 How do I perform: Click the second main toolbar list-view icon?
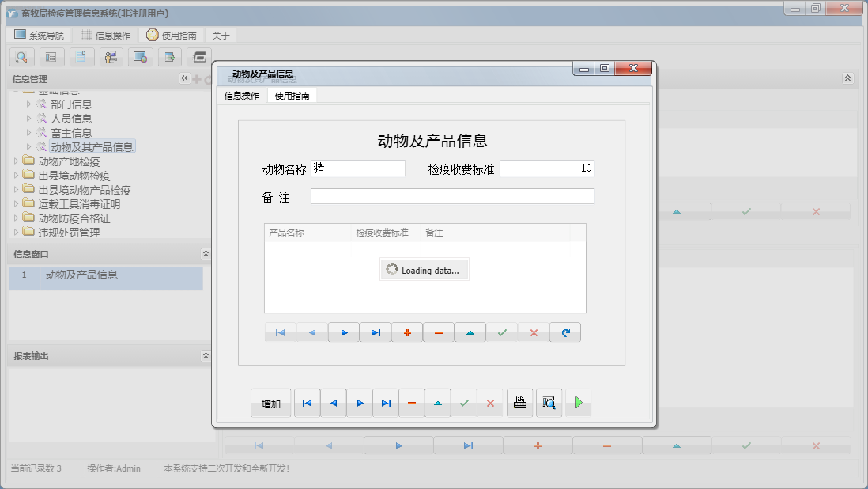coord(51,57)
